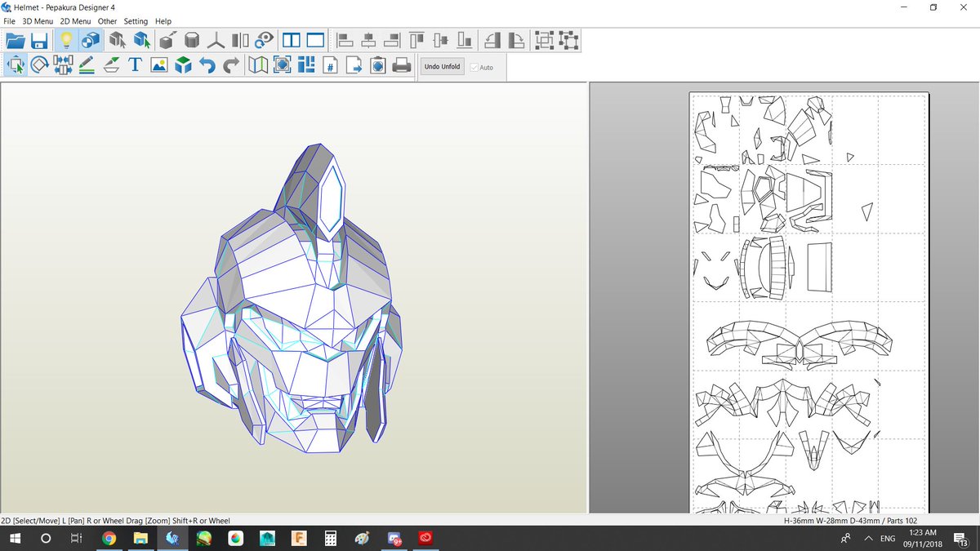Click the green-blue 3D cube icon

[x=184, y=65]
